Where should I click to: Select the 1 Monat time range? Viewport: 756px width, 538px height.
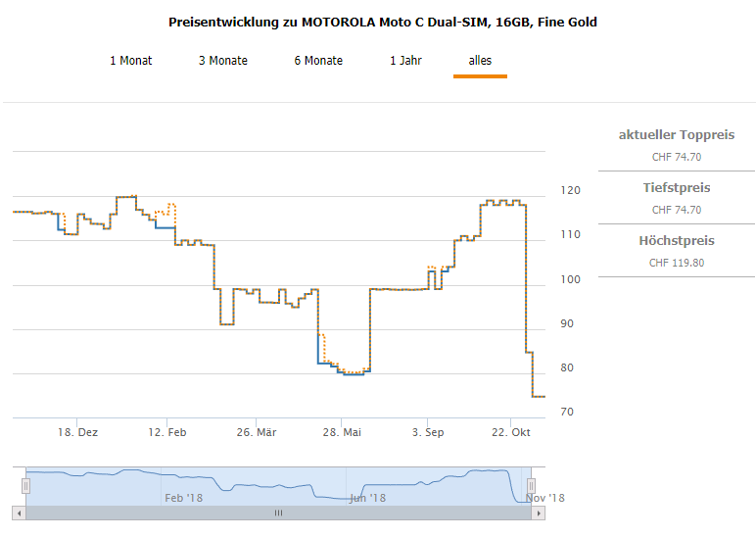pos(130,61)
